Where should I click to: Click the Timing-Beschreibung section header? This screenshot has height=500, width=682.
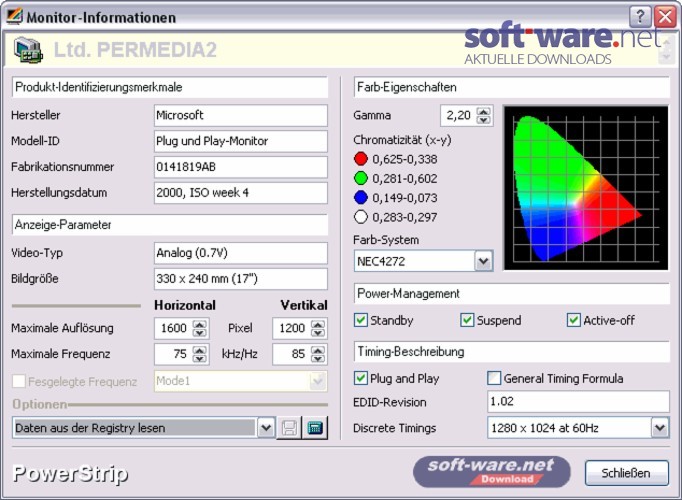click(512, 352)
